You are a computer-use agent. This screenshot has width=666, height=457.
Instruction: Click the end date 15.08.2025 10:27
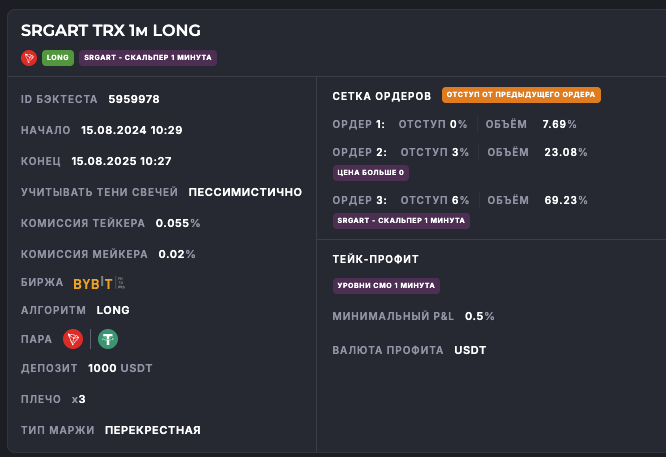pos(121,161)
